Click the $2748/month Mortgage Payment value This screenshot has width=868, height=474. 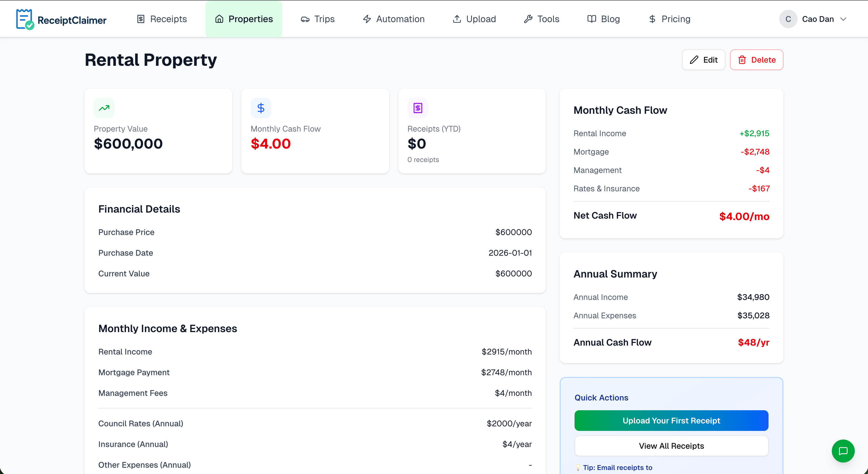[506, 372]
